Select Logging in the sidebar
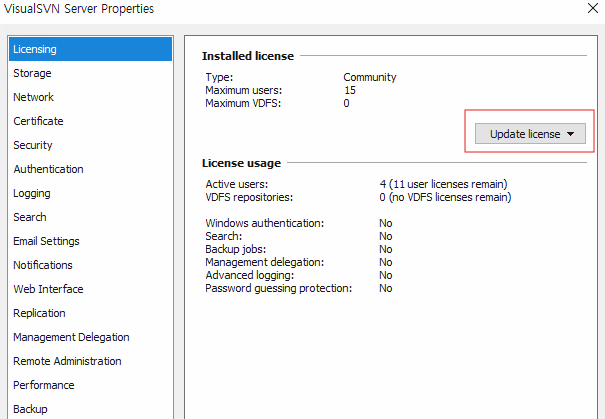The width and height of the screenshot is (605, 419). tap(90, 193)
